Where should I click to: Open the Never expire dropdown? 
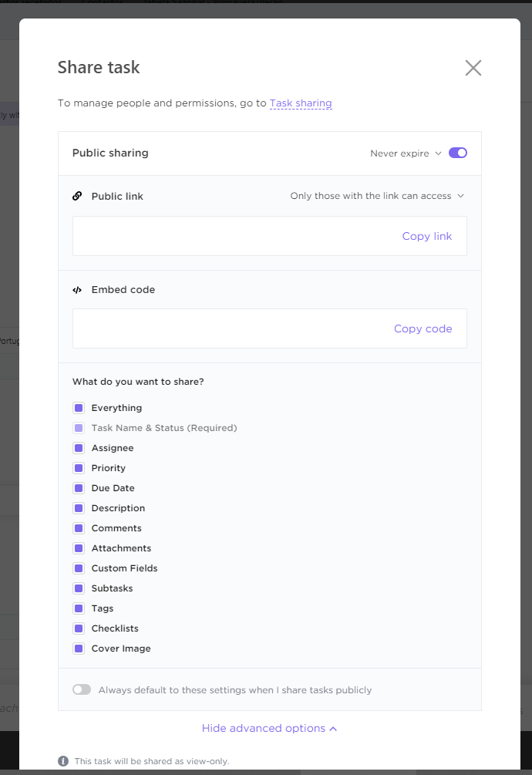(x=406, y=153)
